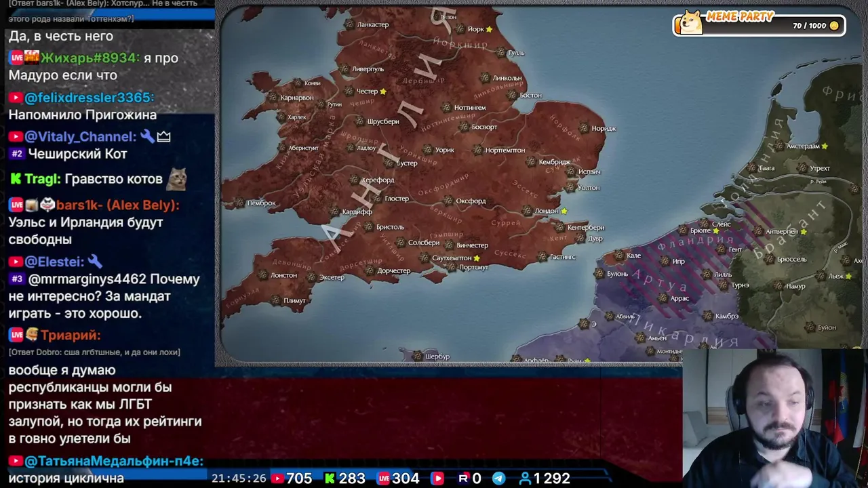Click the cat emoji in Tragl's message

(177, 179)
